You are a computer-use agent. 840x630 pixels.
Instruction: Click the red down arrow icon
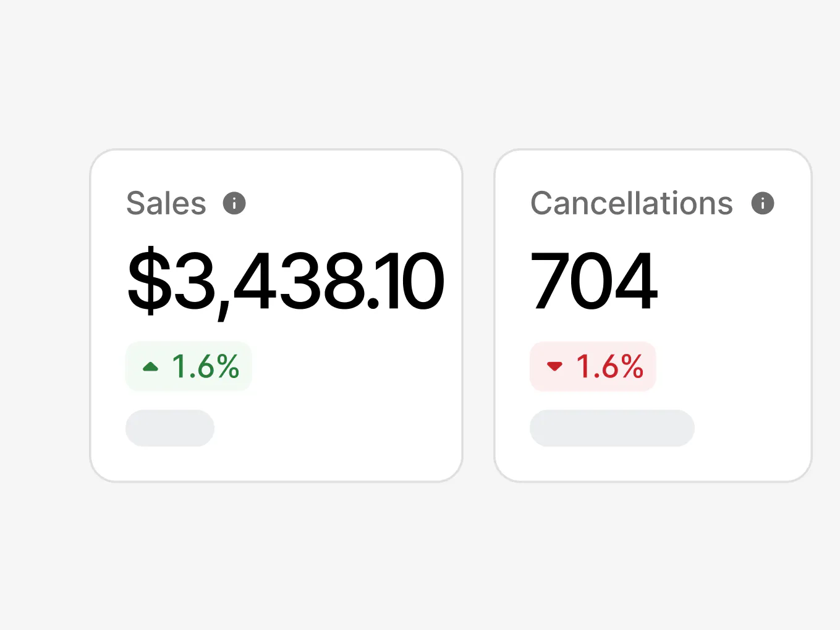[x=554, y=366]
